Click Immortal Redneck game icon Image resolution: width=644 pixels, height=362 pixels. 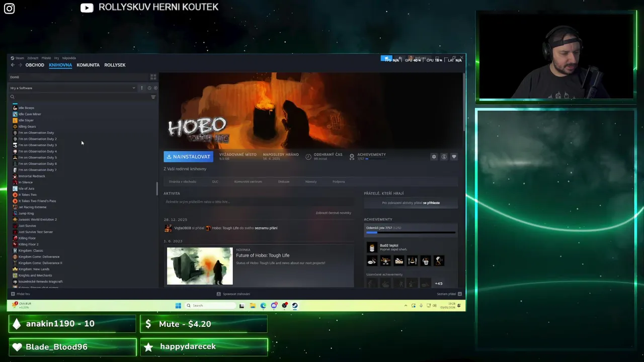point(15,176)
